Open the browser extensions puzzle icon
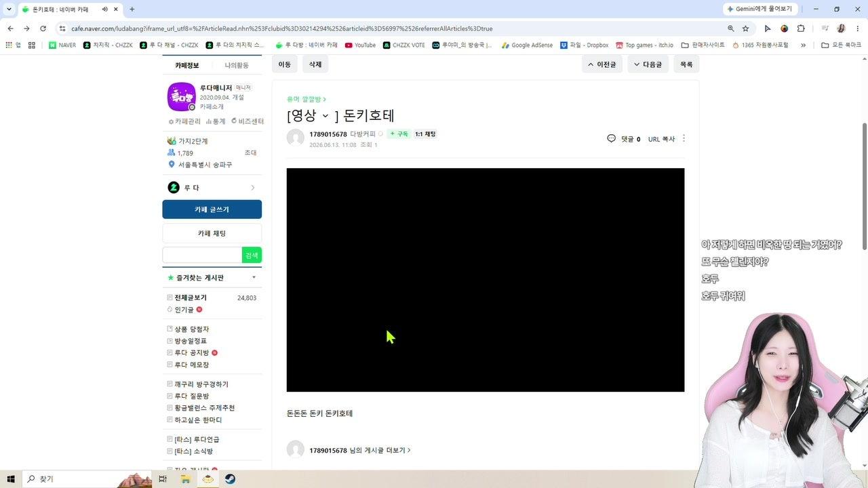The height and width of the screenshot is (488, 868). [x=801, y=28]
